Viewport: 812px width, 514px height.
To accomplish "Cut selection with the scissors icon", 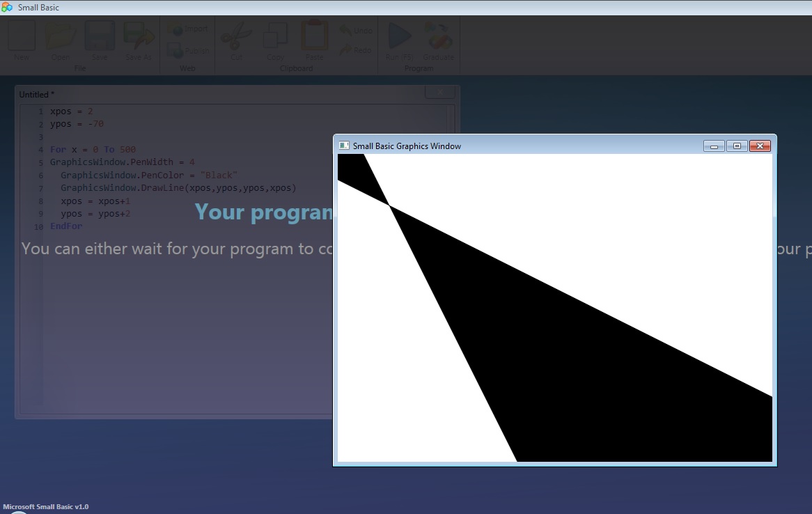I will (x=237, y=39).
